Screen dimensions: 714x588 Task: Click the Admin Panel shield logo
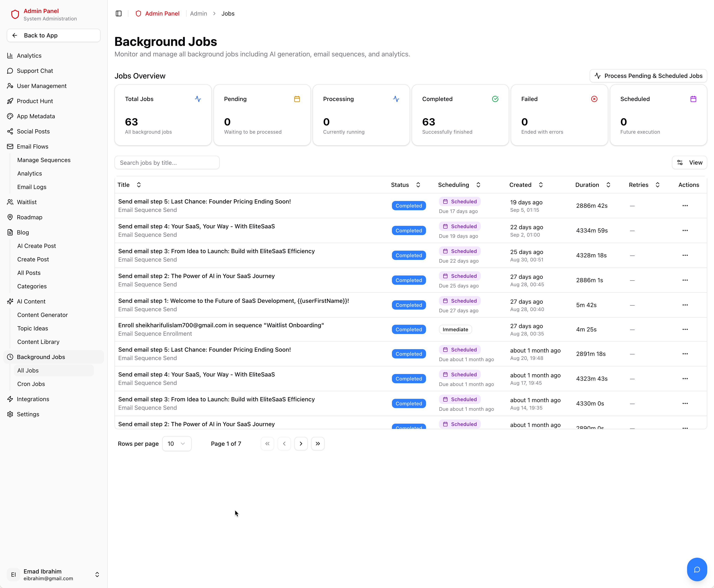pos(15,14)
